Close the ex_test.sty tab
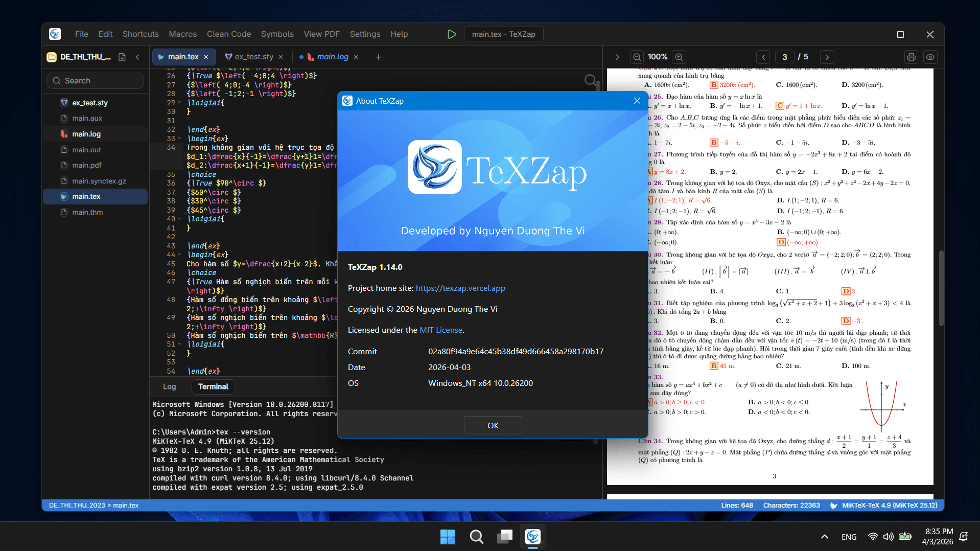 281,57
